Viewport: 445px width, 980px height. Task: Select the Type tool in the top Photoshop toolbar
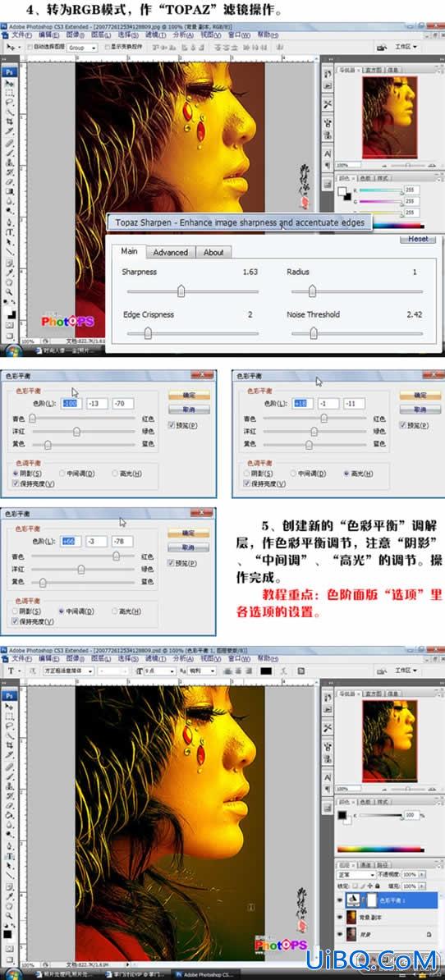click(10, 232)
